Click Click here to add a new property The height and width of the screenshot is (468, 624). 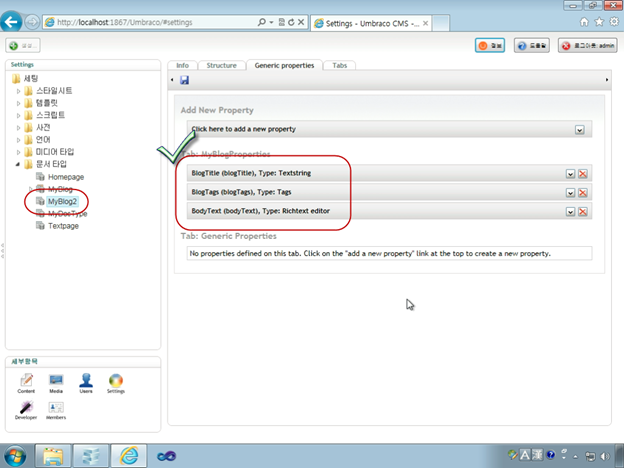coord(244,129)
